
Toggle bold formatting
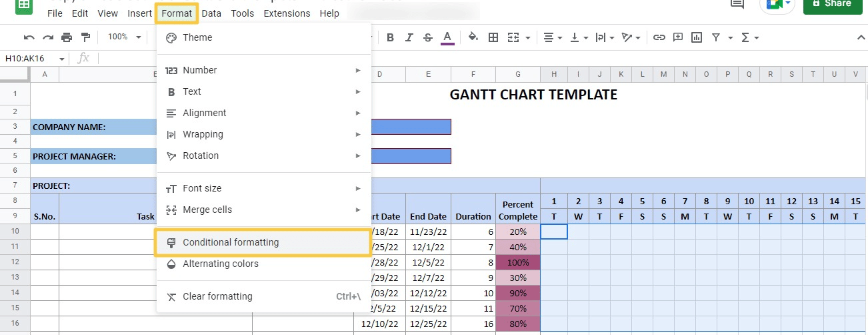391,37
